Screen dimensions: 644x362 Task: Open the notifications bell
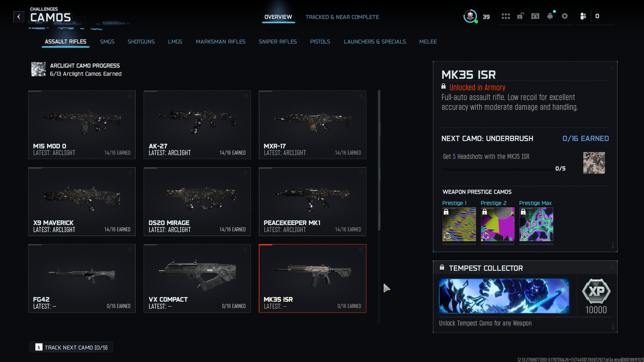pos(550,16)
